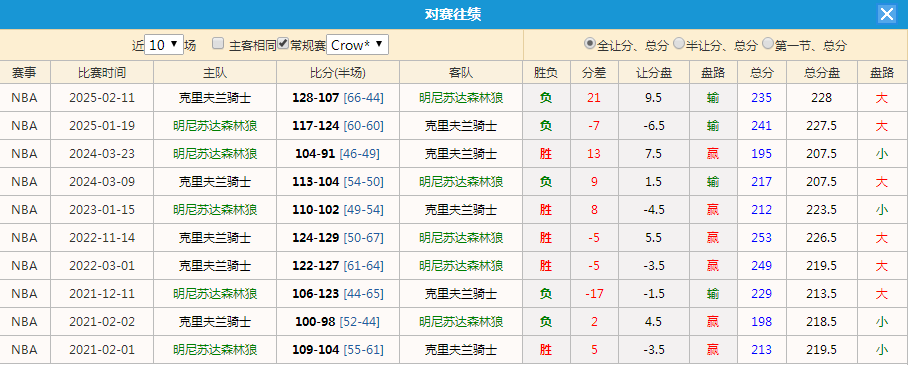
Task: Click the 比分(半场) column header
Action: [338, 72]
